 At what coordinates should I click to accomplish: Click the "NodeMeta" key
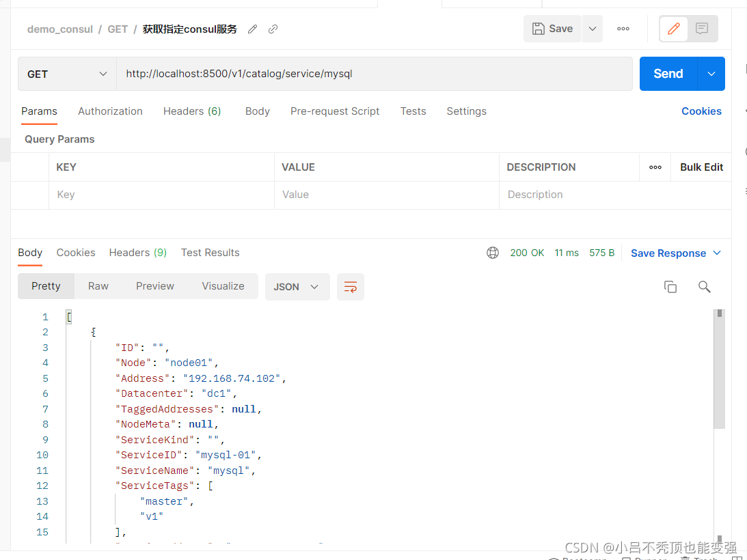146,424
